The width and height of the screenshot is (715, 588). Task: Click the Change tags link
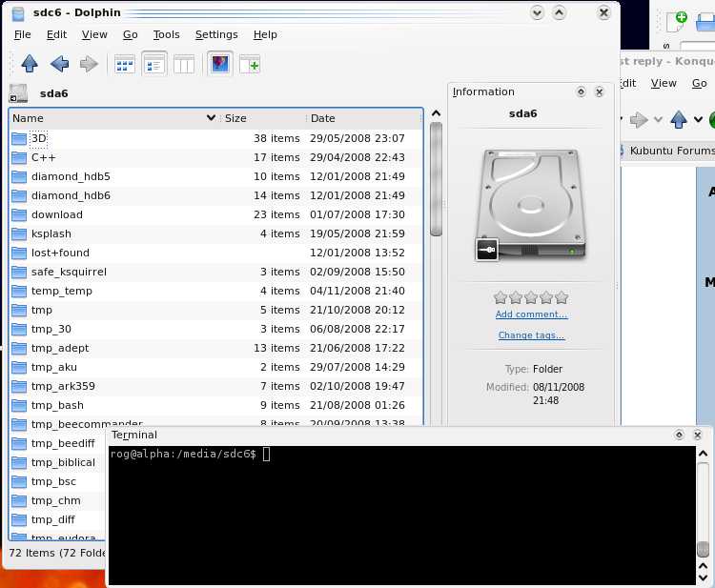point(531,335)
